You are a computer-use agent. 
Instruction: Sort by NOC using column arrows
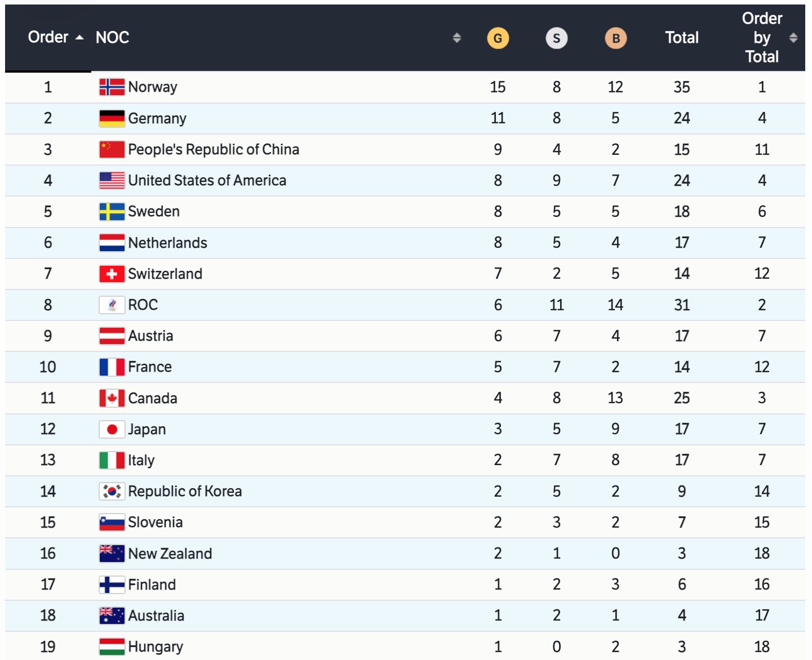(457, 38)
